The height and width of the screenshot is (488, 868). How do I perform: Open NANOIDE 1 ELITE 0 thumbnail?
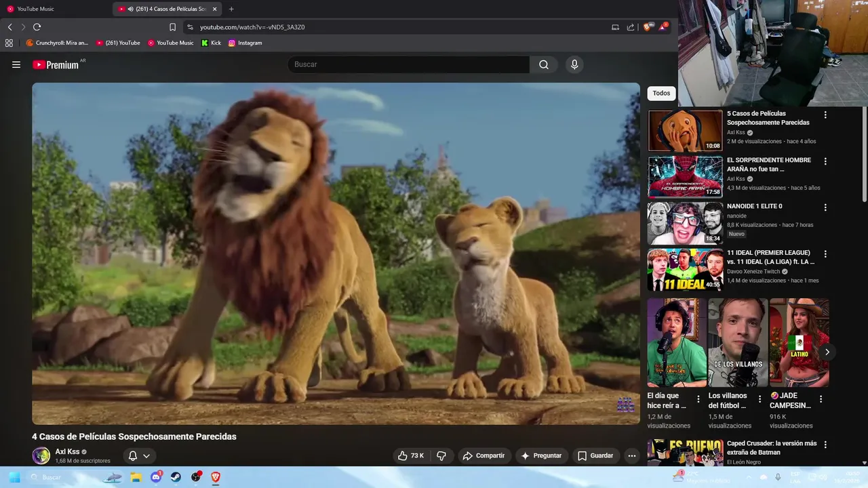pyautogui.click(x=685, y=223)
